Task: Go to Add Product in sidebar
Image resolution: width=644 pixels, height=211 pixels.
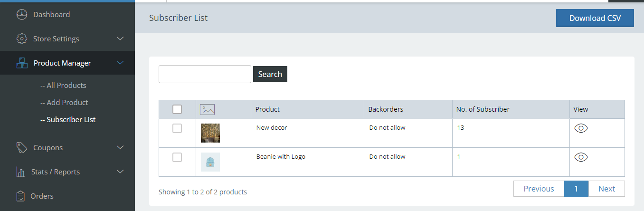Action: click(67, 103)
